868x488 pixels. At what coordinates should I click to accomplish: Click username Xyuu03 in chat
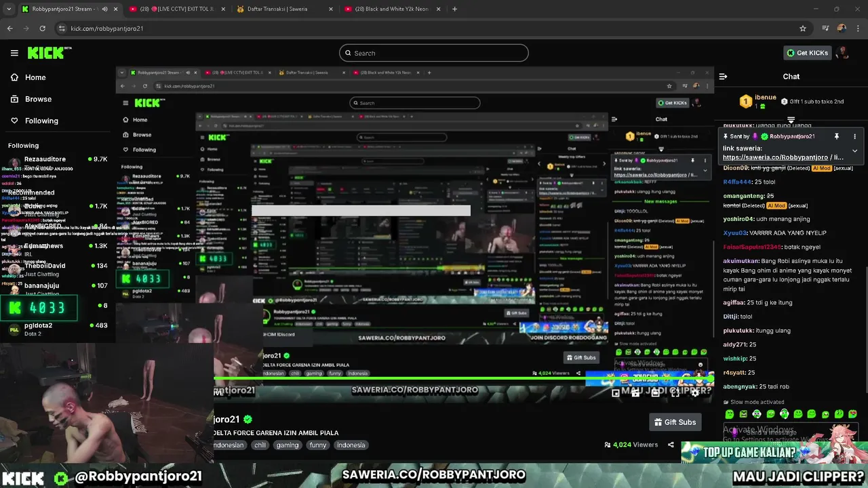(734, 232)
